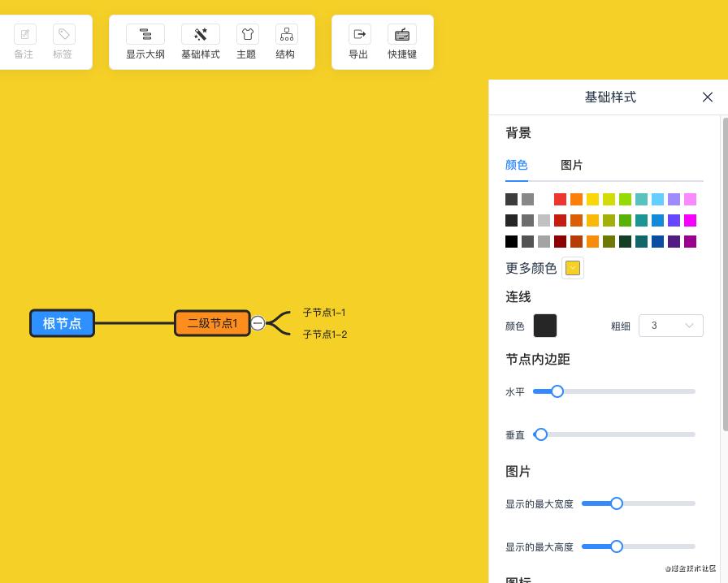Image resolution: width=728 pixels, height=583 pixels.
Task: Open the 粗细 line width dropdown
Action: 671,326
